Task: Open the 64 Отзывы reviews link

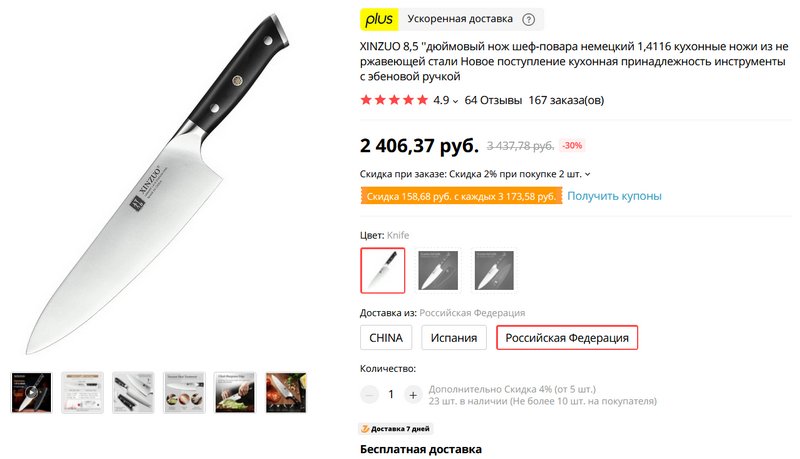Action: click(493, 100)
